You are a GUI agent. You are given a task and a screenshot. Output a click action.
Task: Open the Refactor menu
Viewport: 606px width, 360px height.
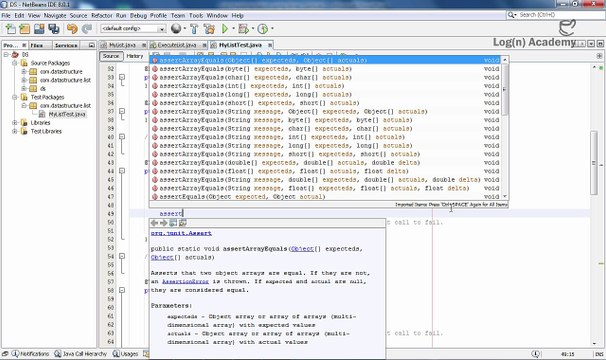(x=102, y=15)
